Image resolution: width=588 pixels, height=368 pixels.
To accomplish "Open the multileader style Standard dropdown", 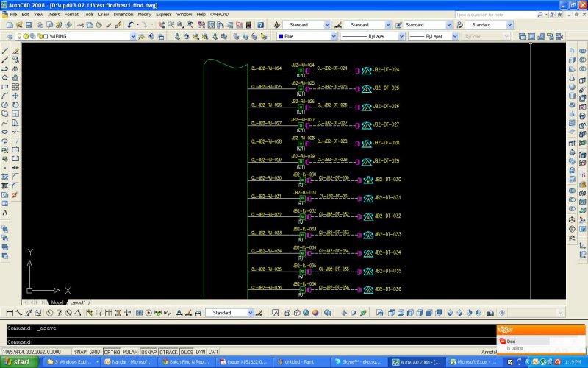I will click(x=509, y=25).
